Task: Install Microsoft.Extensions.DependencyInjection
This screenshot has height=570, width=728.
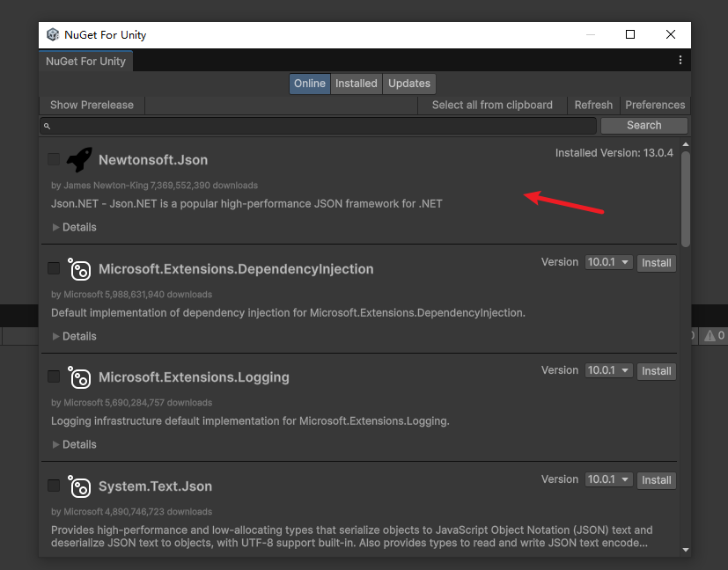Action: click(657, 263)
